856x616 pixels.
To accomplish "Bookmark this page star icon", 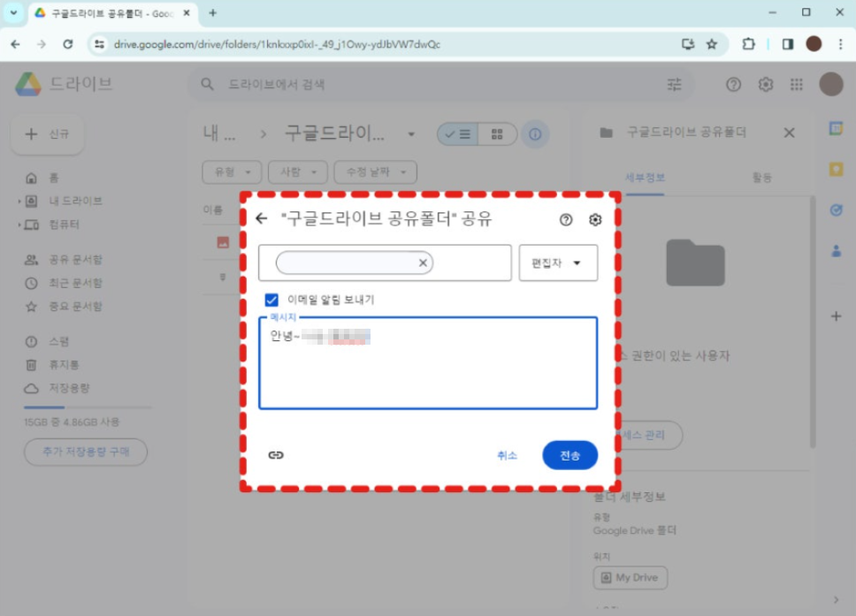I will coord(711,44).
